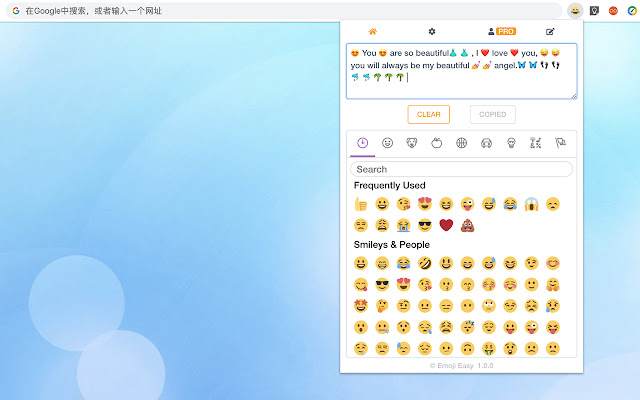Switch to the animals category tab
Screen dimensions: 640x400
(x=412, y=143)
